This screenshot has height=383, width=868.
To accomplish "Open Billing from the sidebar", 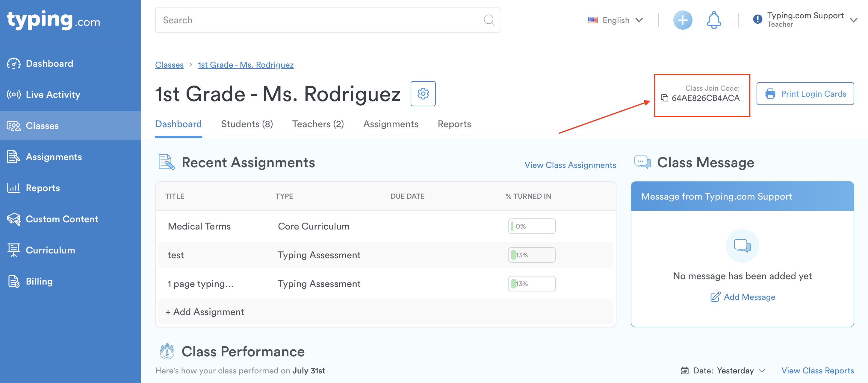I will point(39,281).
